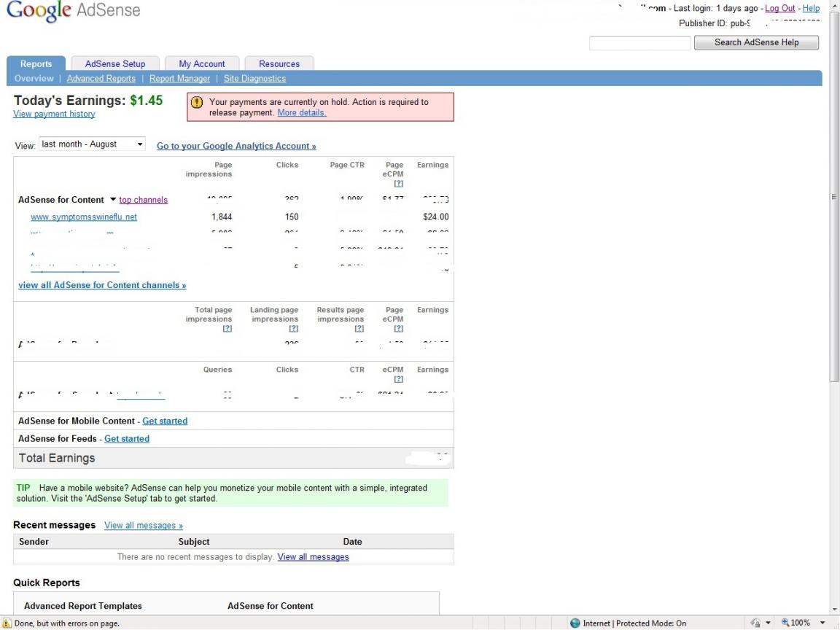Switch to the AdSense Setup tab

click(x=115, y=64)
